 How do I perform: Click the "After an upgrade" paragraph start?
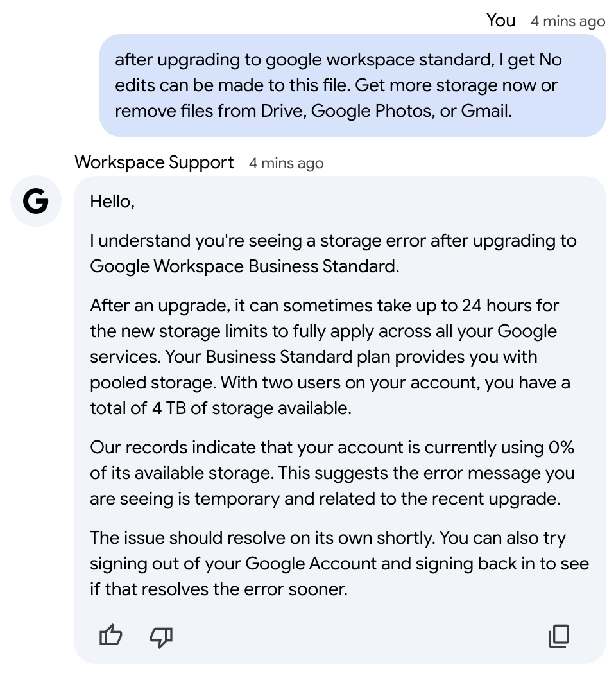[157, 306]
